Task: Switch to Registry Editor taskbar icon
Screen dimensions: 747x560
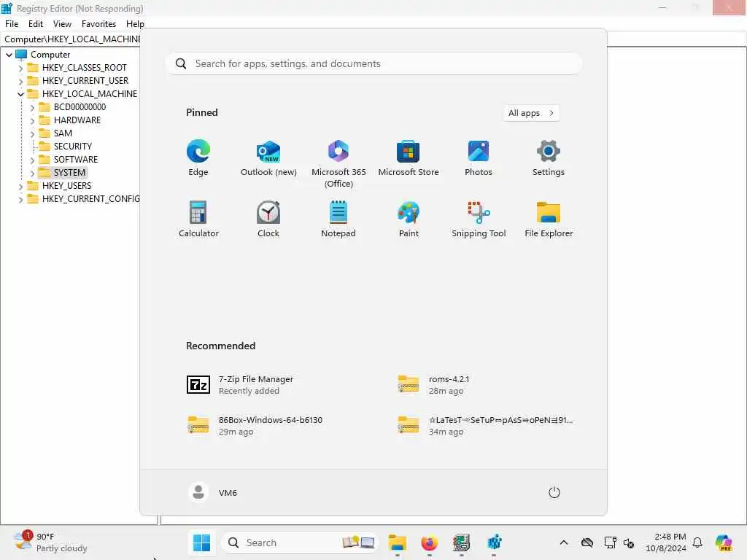Action: point(494,542)
